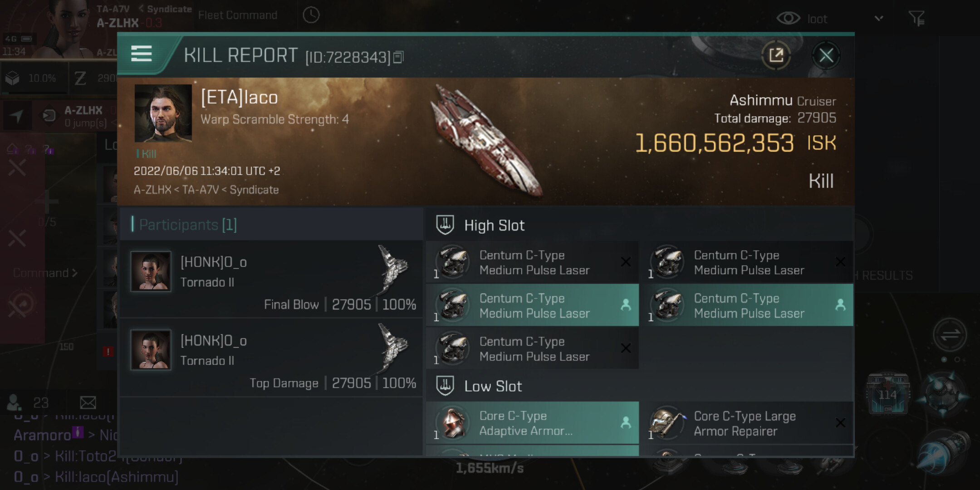Click the High Slot section icon

click(445, 225)
